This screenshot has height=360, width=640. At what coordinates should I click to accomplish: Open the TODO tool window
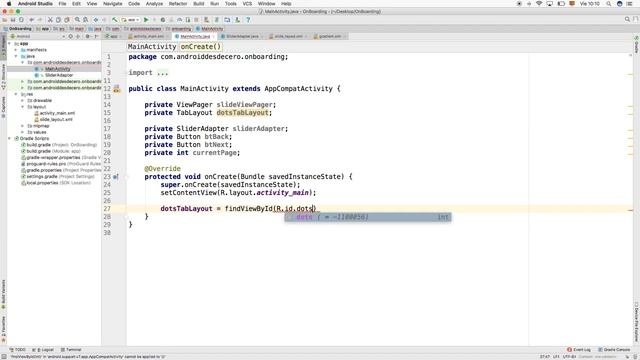tap(18, 350)
